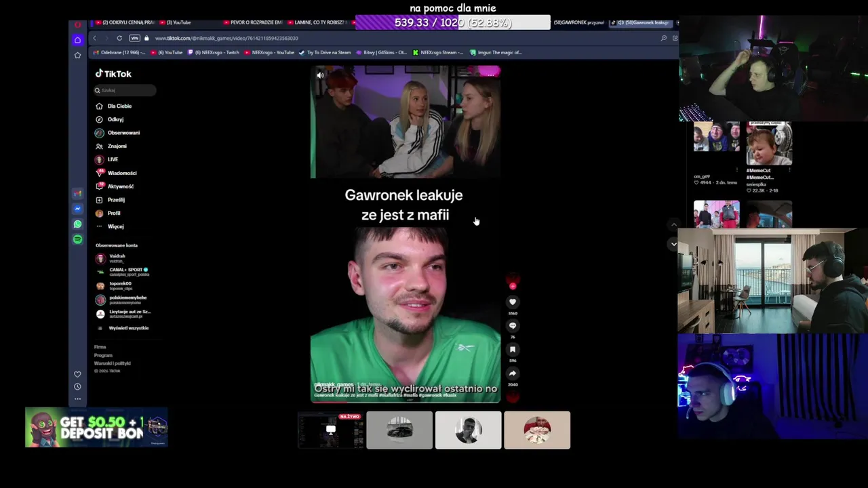Mute the video with the speaker icon
868x488 pixels.
pyautogui.click(x=320, y=75)
